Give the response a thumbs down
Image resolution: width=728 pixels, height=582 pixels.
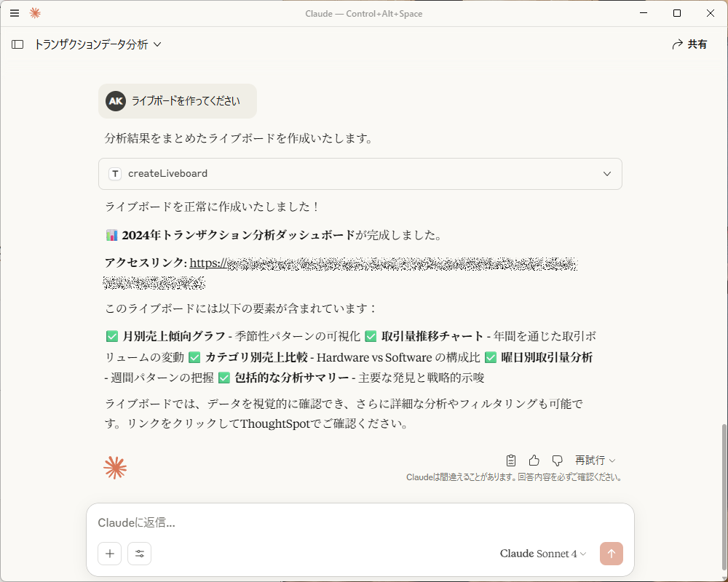[x=557, y=461]
